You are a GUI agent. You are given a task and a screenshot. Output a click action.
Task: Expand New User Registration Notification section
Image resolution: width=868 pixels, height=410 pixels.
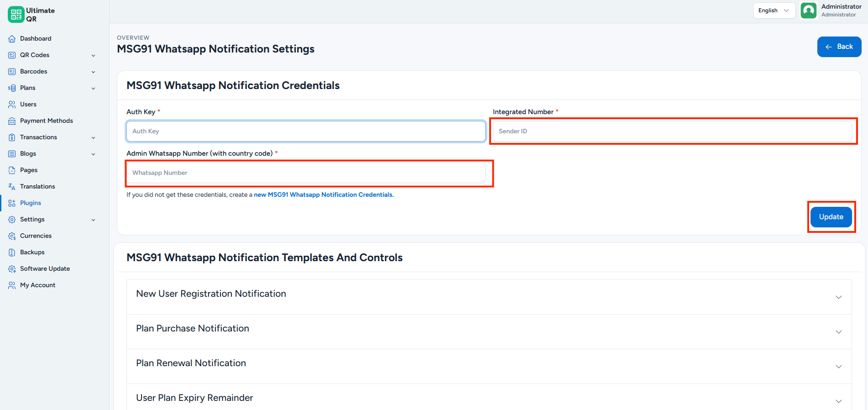click(x=489, y=297)
